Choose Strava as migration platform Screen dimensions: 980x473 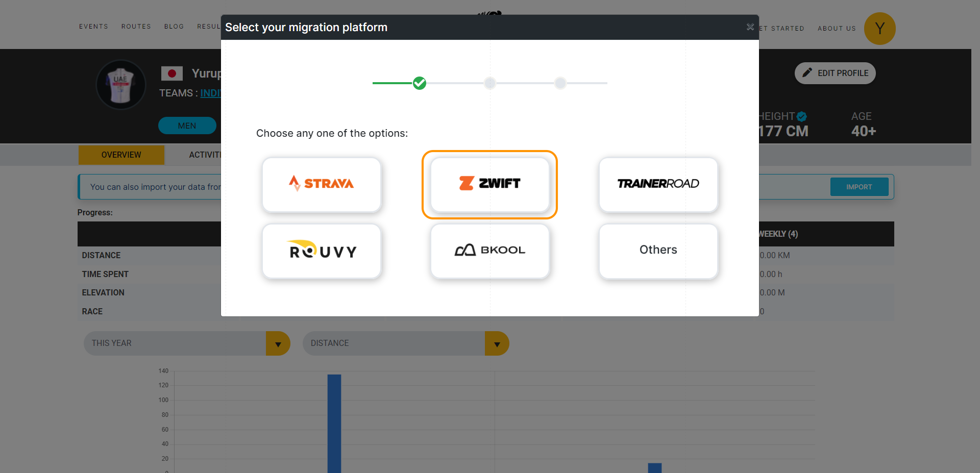point(322,184)
